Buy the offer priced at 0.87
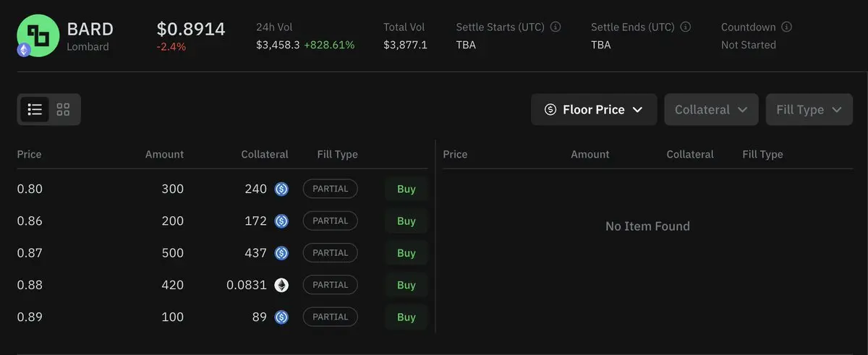The height and width of the screenshot is (355, 868). click(x=407, y=253)
